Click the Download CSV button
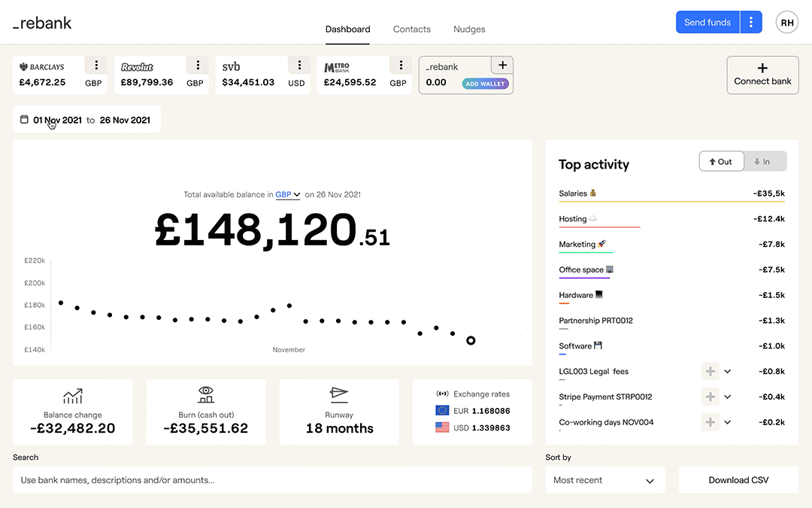The image size is (812, 508). click(x=738, y=480)
